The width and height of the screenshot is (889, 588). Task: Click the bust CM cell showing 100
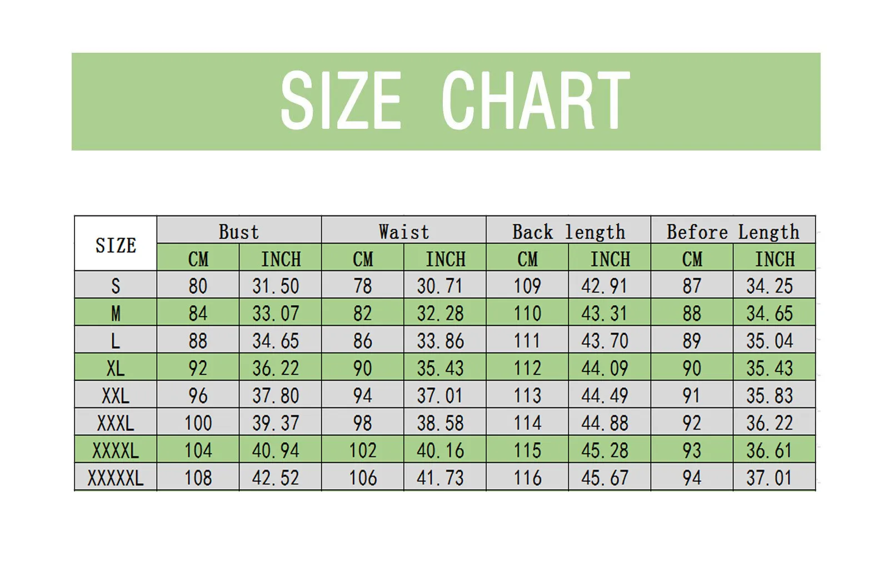point(198,423)
